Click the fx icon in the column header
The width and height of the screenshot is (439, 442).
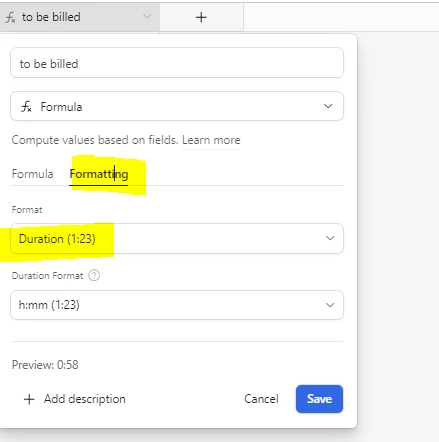(x=10, y=17)
